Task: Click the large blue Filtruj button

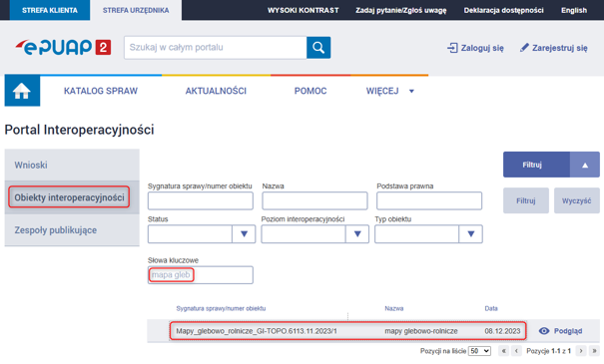Action: [536, 165]
